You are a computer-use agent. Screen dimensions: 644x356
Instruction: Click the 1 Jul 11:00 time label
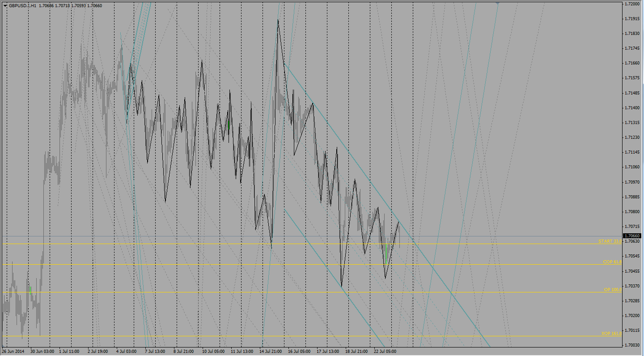(x=69, y=352)
